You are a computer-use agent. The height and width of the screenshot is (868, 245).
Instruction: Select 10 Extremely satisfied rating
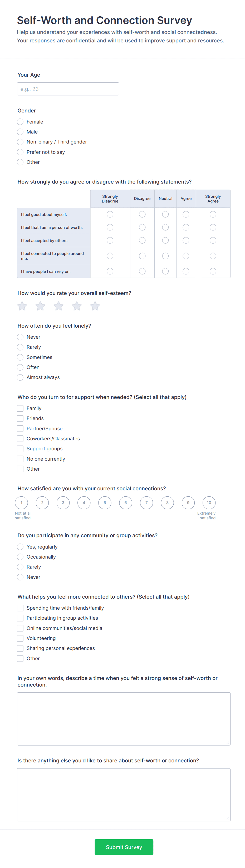(209, 503)
